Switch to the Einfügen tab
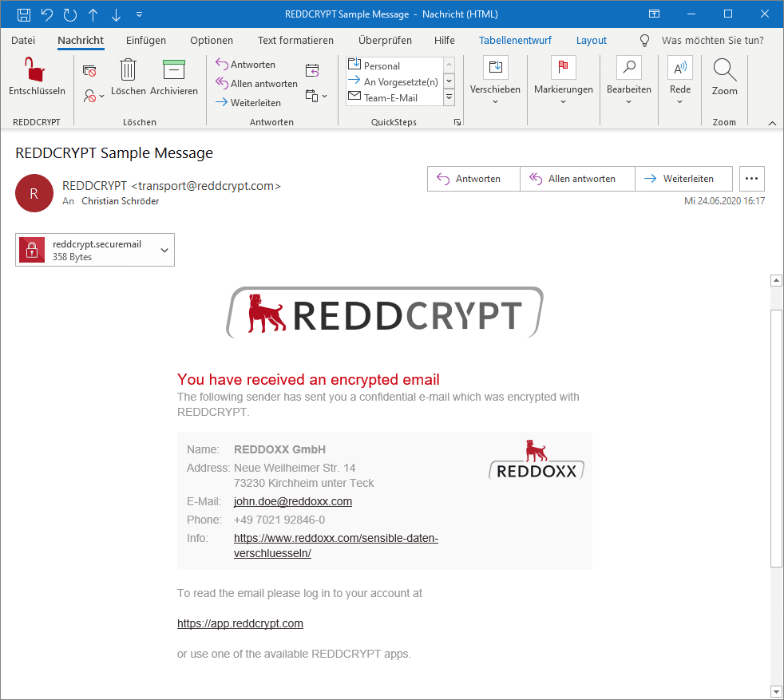The image size is (784, 700). (146, 41)
